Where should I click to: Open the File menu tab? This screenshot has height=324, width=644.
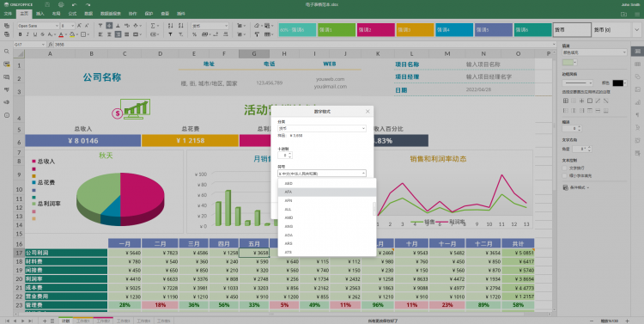pos(8,14)
